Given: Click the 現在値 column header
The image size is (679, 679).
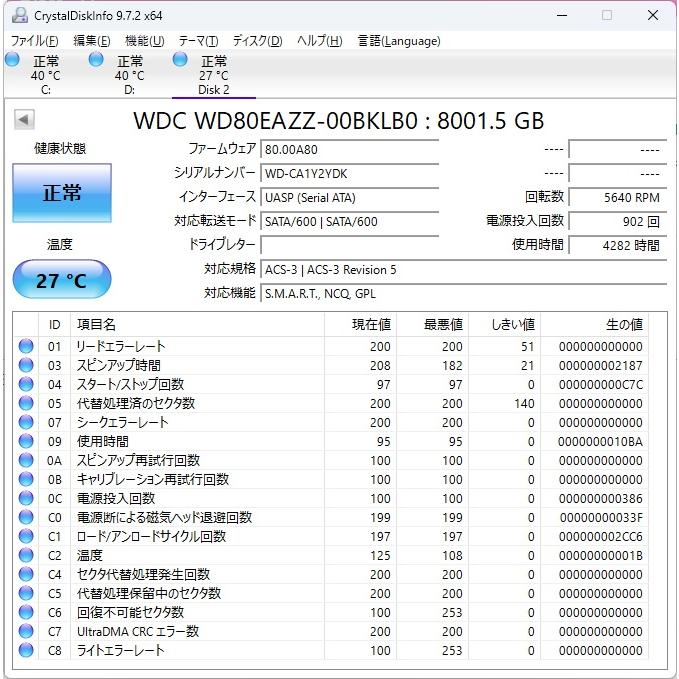Looking at the screenshot, I should point(360,324).
